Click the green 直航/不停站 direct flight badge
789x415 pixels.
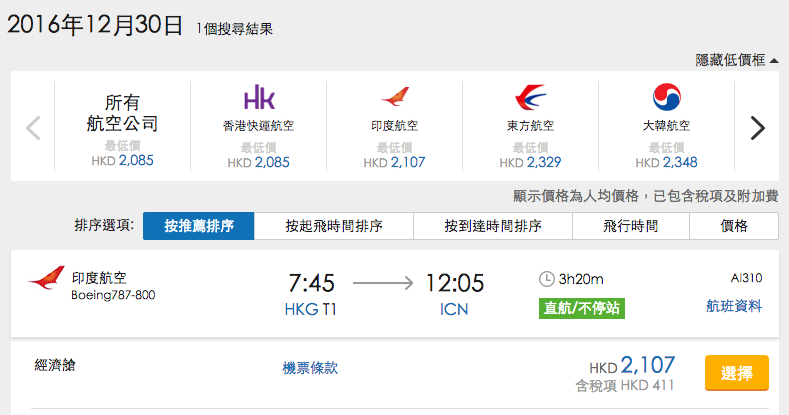click(582, 308)
